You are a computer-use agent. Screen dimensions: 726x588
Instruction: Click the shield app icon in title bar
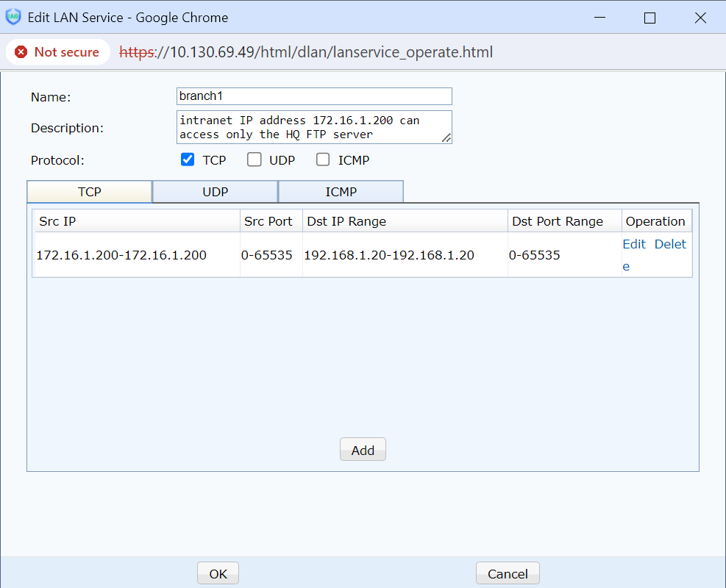tap(13, 17)
